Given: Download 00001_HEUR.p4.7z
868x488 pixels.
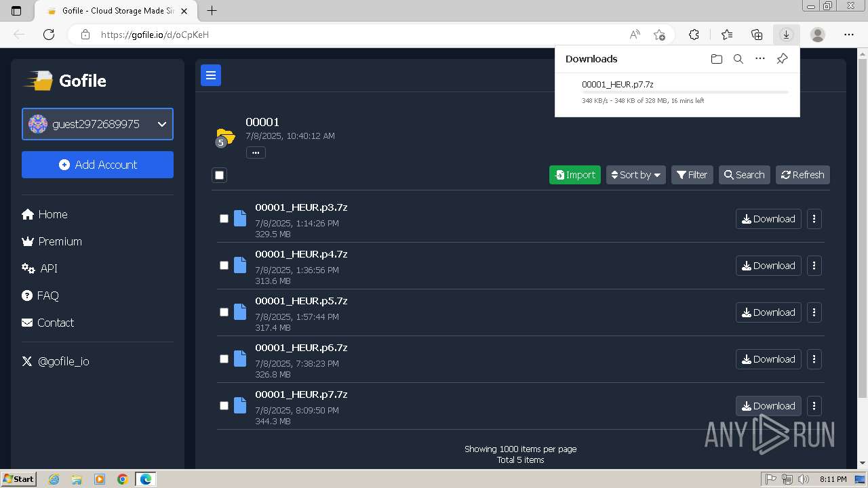Looking at the screenshot, I should point(768,266).
